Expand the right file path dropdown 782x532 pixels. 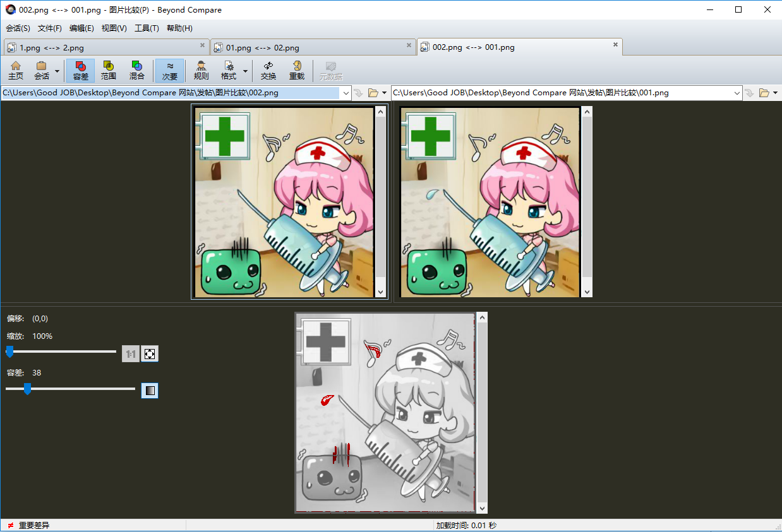coord(737,93)
